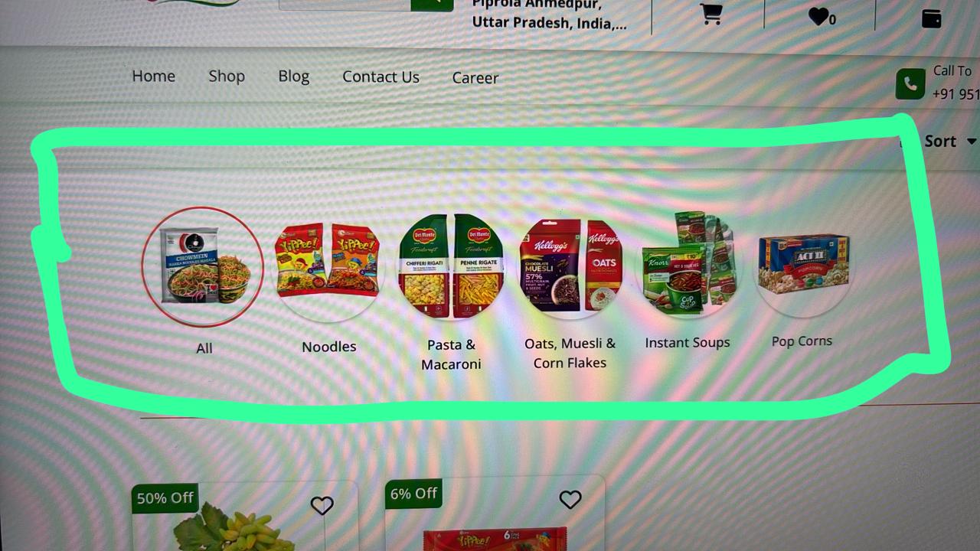Click the green search button

click(432, 4)
